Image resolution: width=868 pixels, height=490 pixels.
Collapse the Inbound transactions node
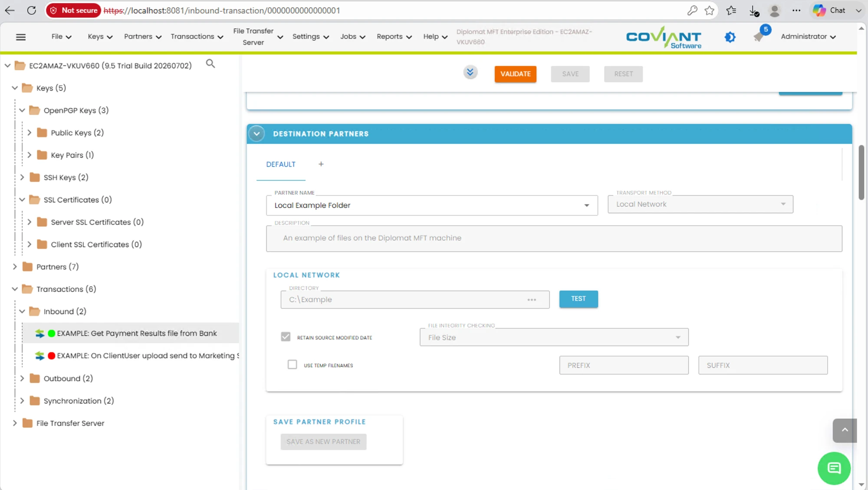tap(22, 311)
